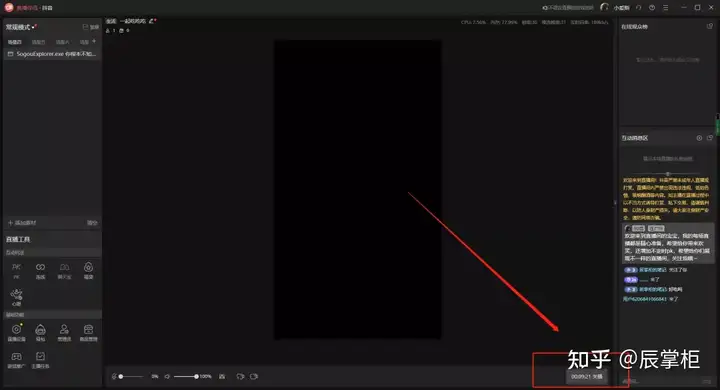Mute the microphone icon in bottom bar
The image size is (720, 390).
click(x=114, y=377)
